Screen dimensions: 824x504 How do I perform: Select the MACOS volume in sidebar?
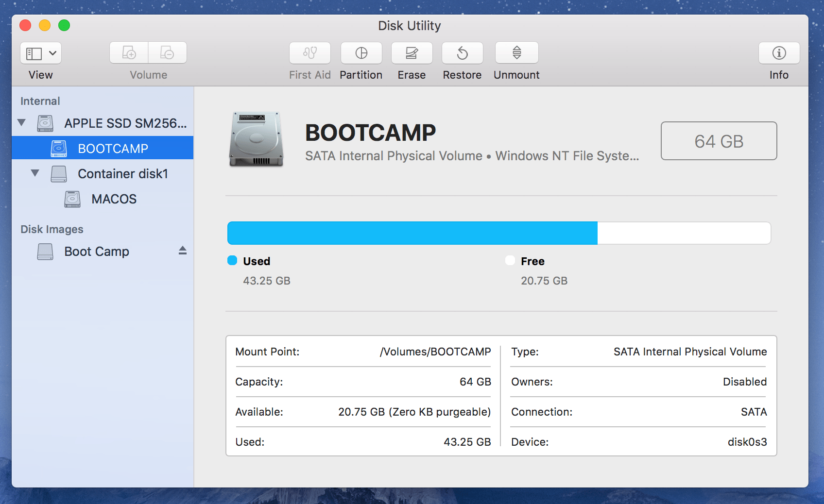pos(103,199)
